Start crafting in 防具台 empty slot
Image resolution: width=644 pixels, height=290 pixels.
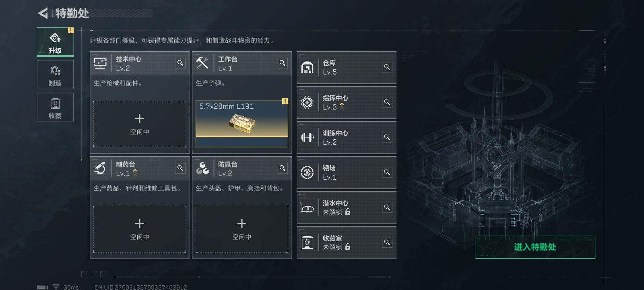(x=242, y=229)
